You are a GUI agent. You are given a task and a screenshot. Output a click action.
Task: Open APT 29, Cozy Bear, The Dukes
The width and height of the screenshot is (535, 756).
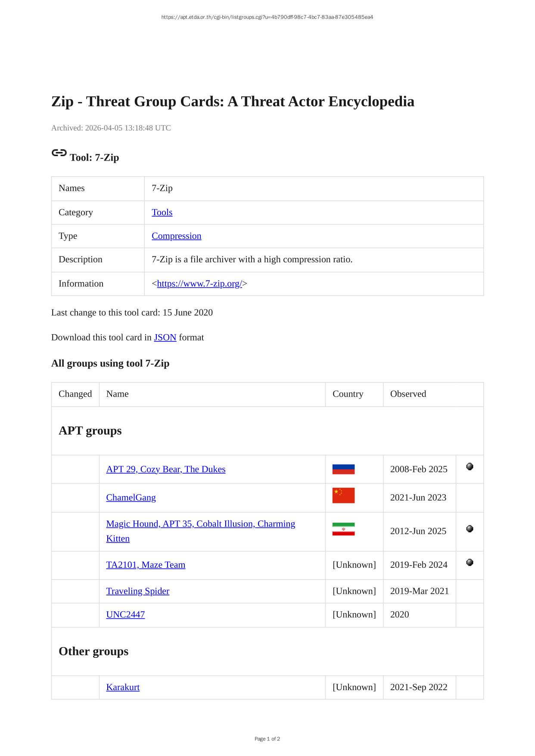166,469
